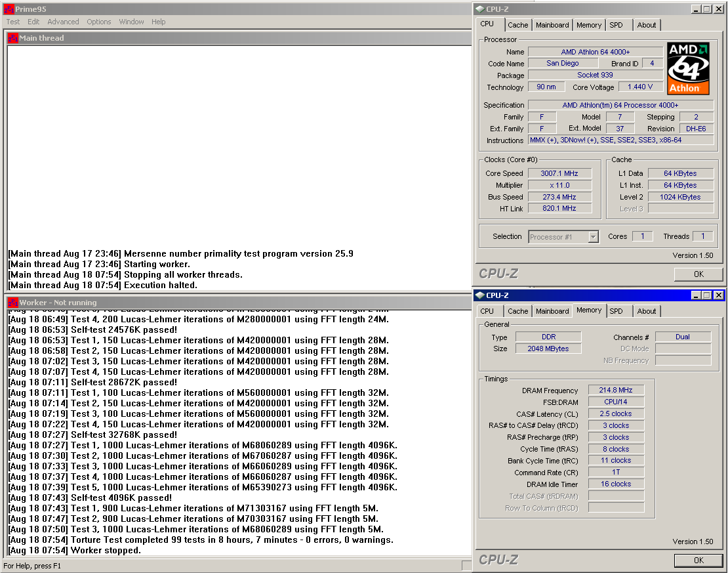This screenshot has width=728, height=573.
Task: Click the Level 2 cache value 1024 KBytes
Action: point(680,197)
